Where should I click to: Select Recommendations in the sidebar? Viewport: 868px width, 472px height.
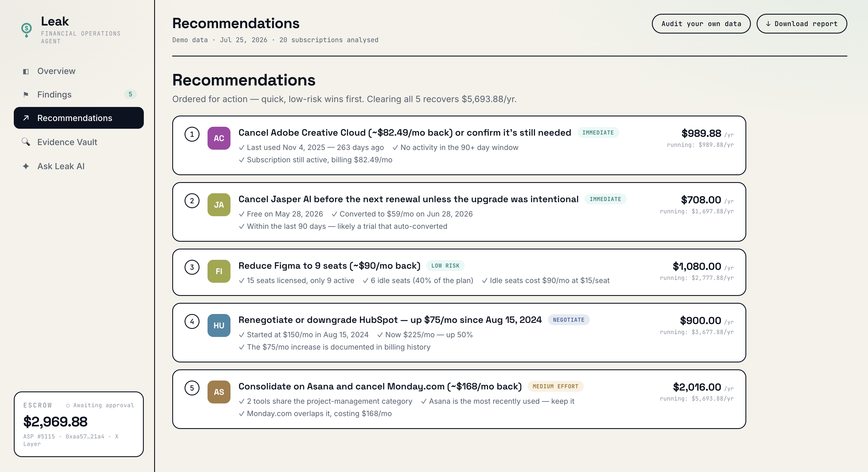pyautogui.click(x=79, y=118)
